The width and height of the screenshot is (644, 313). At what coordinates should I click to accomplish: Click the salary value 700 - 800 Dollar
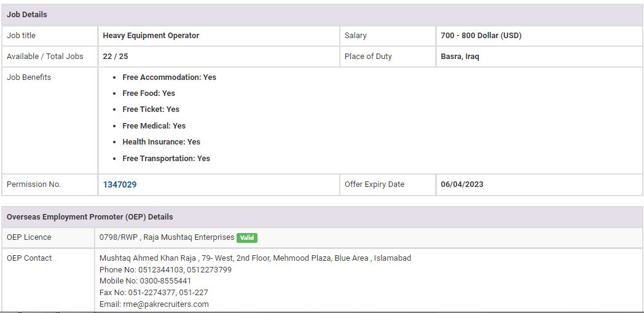(481, 36)
